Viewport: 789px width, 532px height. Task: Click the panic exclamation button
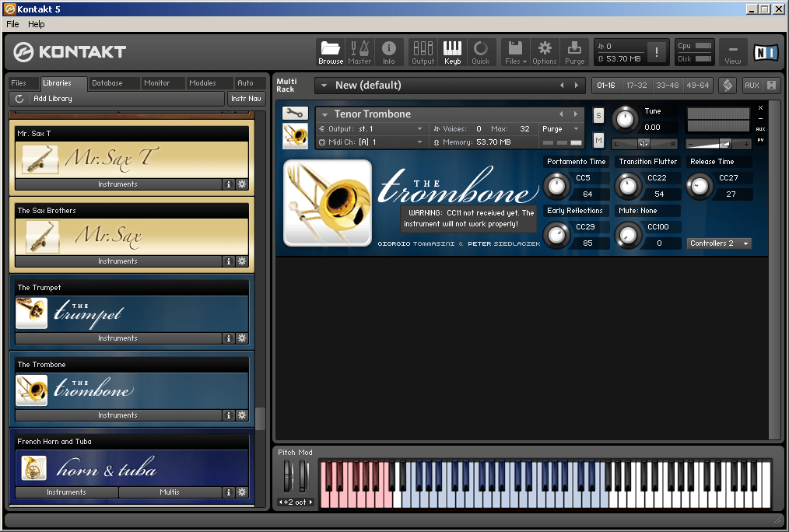[656, 52]
